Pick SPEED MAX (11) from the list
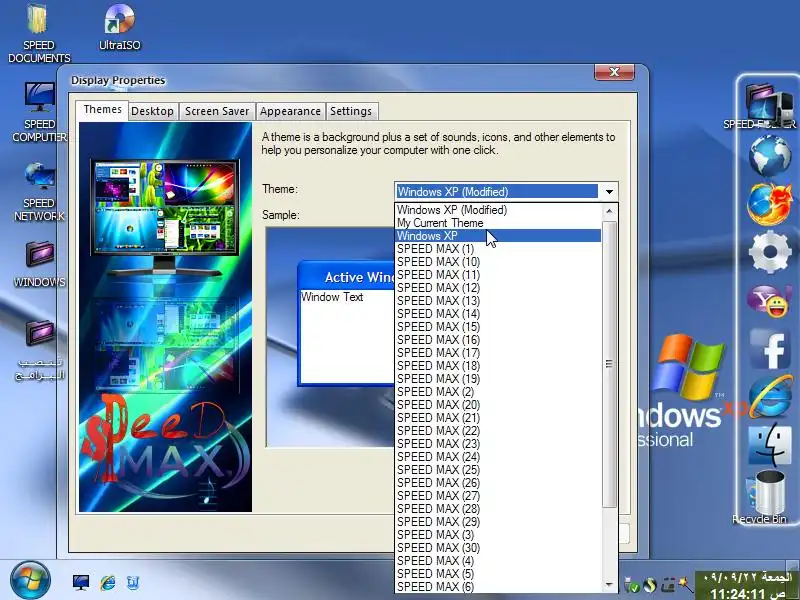This screenshot has width=800, height=600. tap(498, 275)
